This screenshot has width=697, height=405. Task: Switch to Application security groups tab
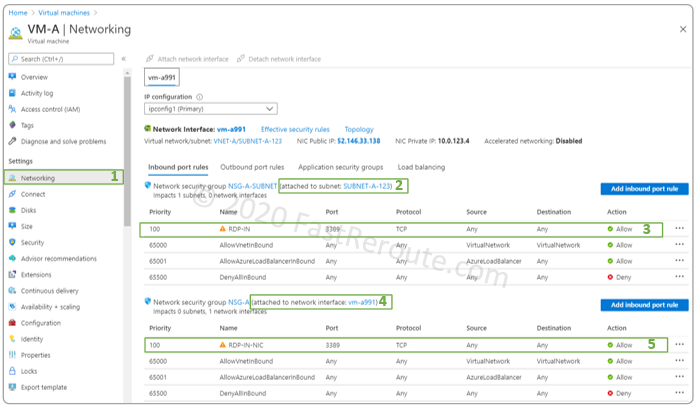340,167
